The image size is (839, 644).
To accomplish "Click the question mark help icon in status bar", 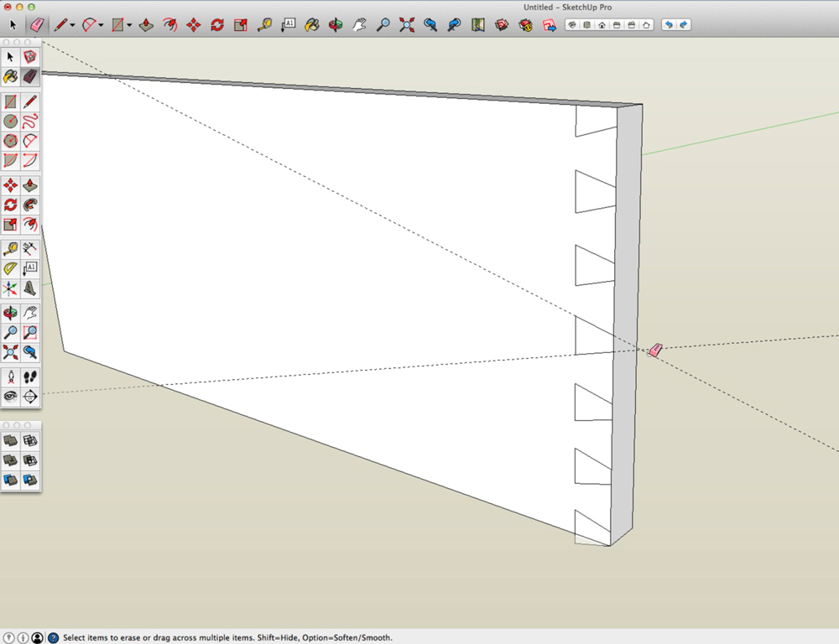I will 53,638.
